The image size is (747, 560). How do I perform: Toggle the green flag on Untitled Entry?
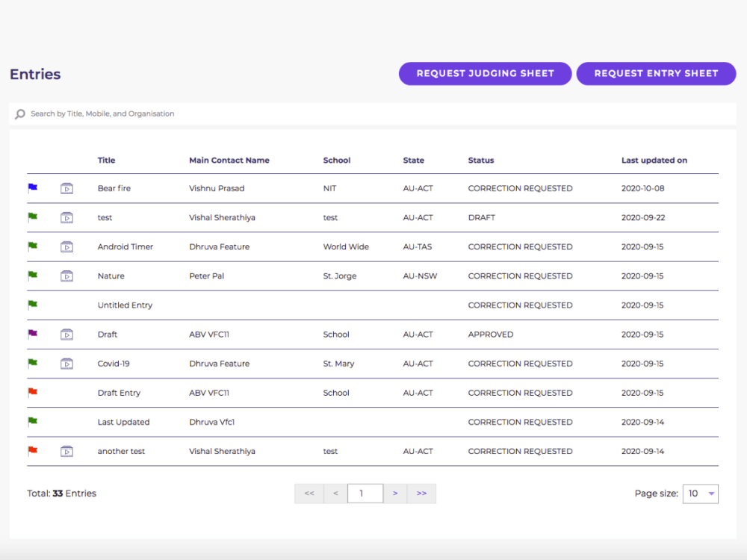[33, 304]
